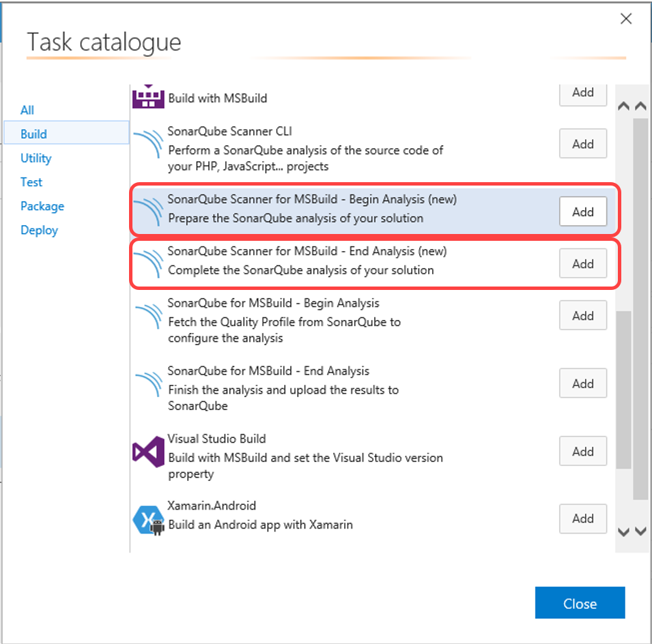The height and width of the screenshot is (644, 652).
Task: Click the Xamarin.Android hexagon icon
Action: pos(148,520)
